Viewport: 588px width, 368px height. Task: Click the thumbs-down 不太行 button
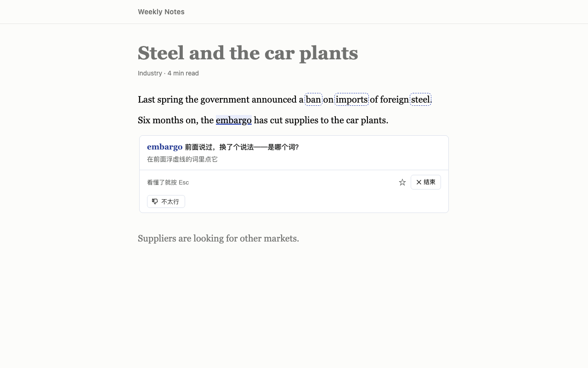coord(166,201)
